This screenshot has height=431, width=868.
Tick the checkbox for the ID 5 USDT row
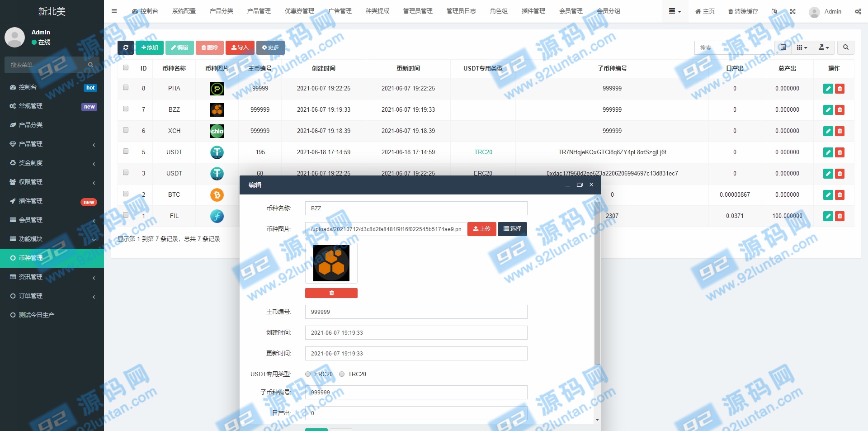(x=126, y=152)
